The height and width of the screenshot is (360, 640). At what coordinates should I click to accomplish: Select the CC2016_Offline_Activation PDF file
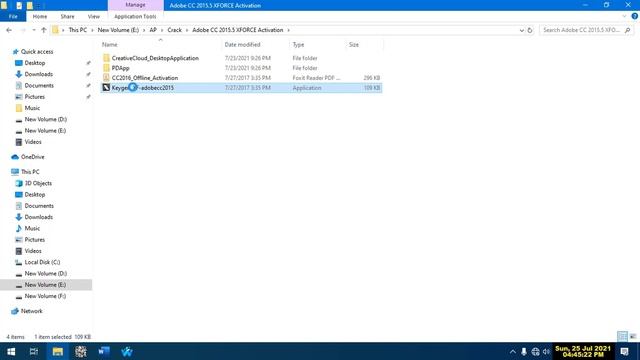point(241,78)
